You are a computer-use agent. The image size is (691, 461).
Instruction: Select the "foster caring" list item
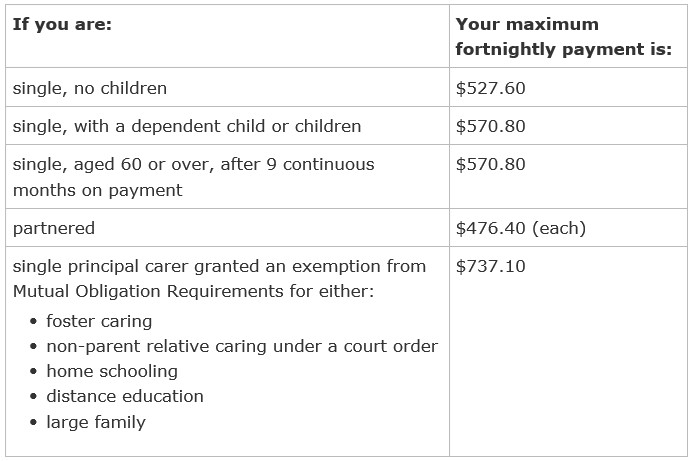(x=99, y=321)
